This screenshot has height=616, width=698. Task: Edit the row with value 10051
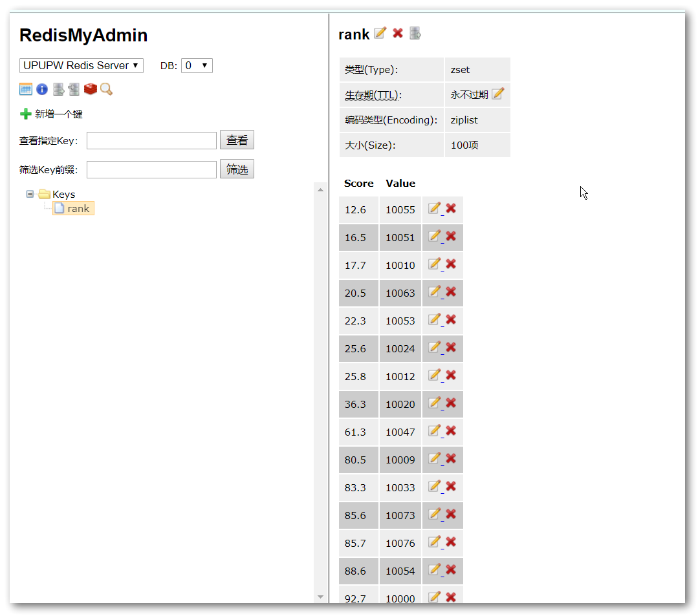435,237
